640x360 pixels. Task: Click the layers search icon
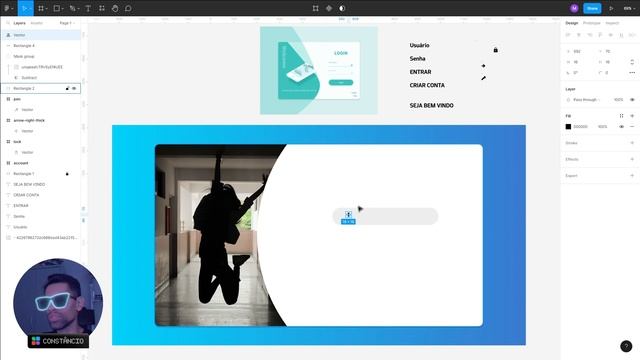pyautogui.click(x=8, y=23)
